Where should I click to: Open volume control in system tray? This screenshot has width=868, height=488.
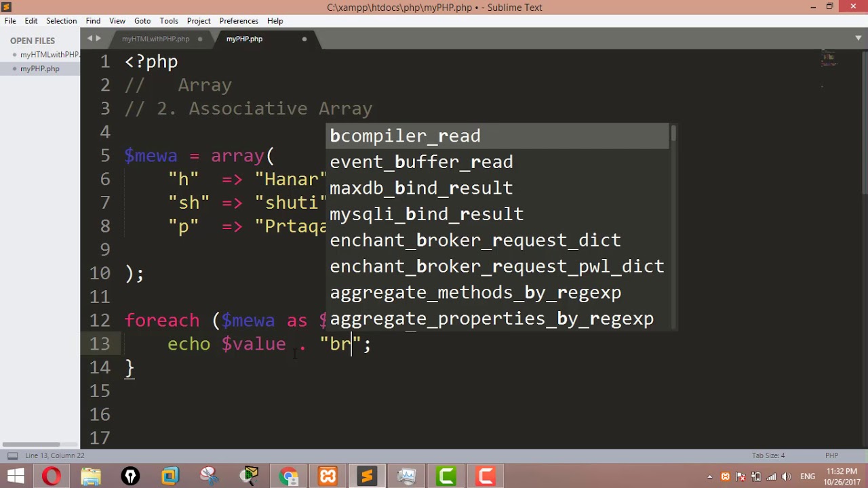click(787, 476)
